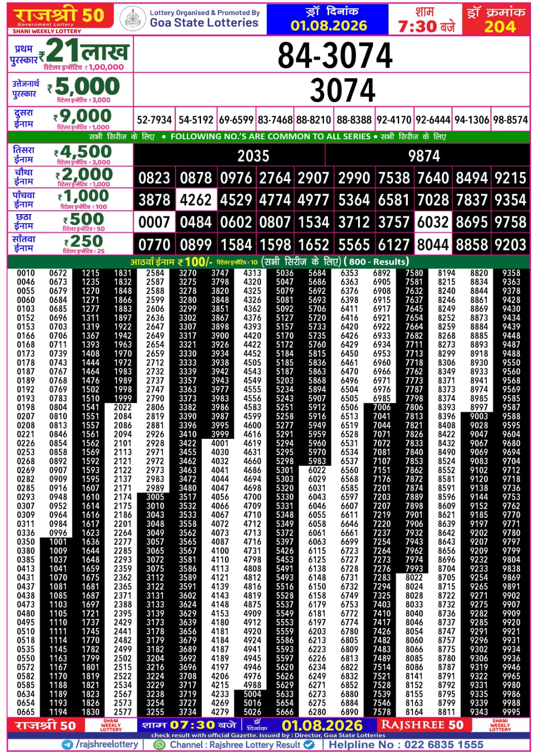The width and height of the screenshot is (535, 756).
Task: Select eighth prize number 5004
Action: 252,694
